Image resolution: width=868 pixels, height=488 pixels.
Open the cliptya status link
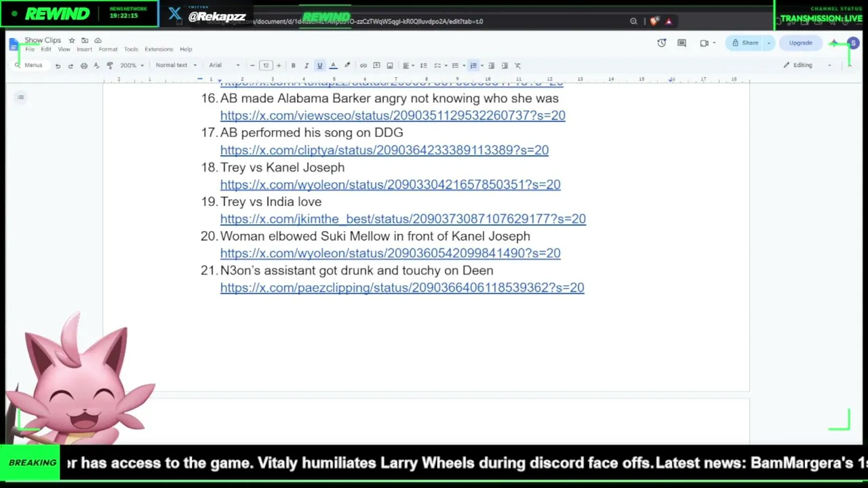(384, 150)
